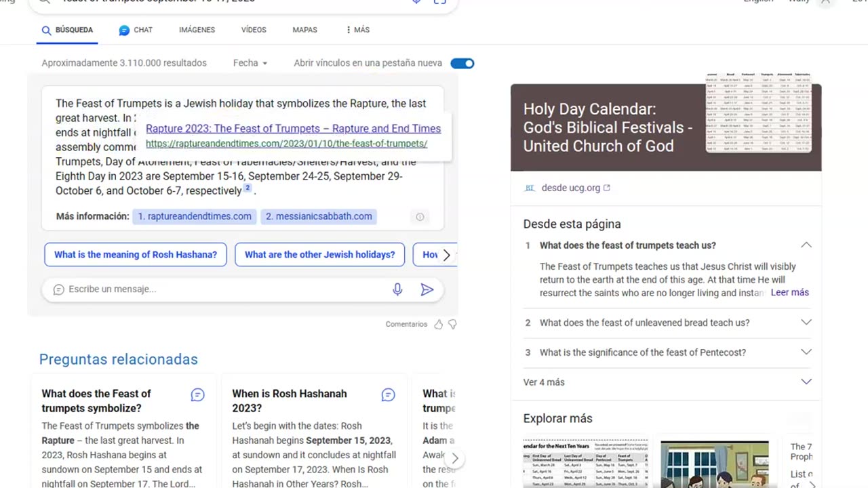The width and height of the screenshot is (868, 488).
Task: Click the ucg.org favicon icon
Action: [530, 188]
